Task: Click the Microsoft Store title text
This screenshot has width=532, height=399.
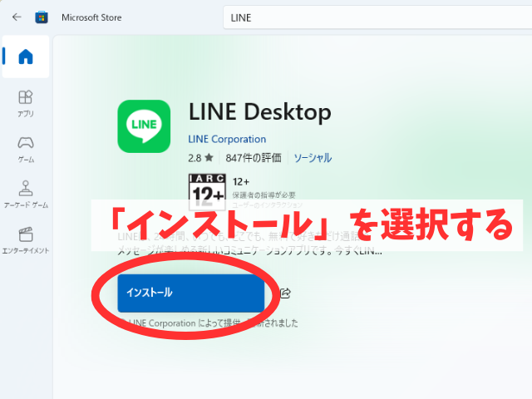Action: (x=91, y=17)
